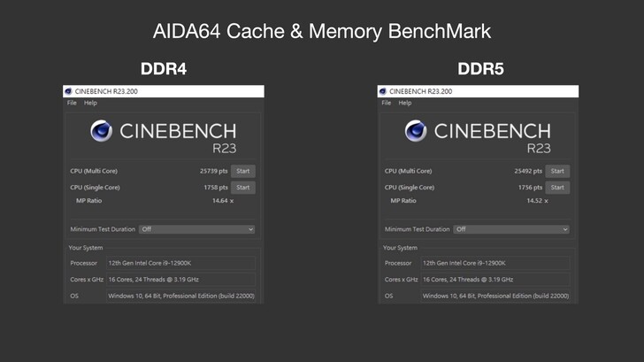Click the Cinebench title bar icon in DDR4 window
Viewport: 644px width, 362px height.
point(68,91)
